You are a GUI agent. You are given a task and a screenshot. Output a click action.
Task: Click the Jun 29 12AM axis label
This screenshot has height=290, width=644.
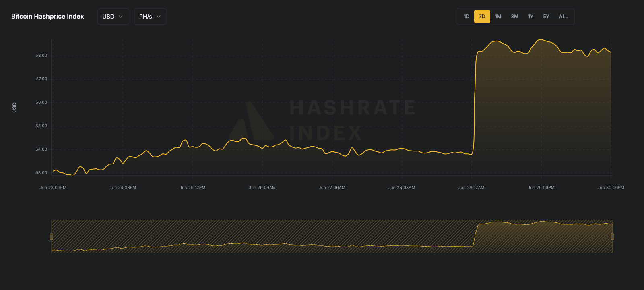click(x=471, y=188)
